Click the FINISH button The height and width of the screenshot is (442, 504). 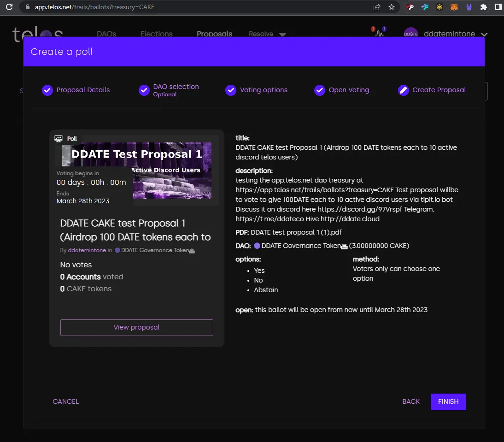448,401
